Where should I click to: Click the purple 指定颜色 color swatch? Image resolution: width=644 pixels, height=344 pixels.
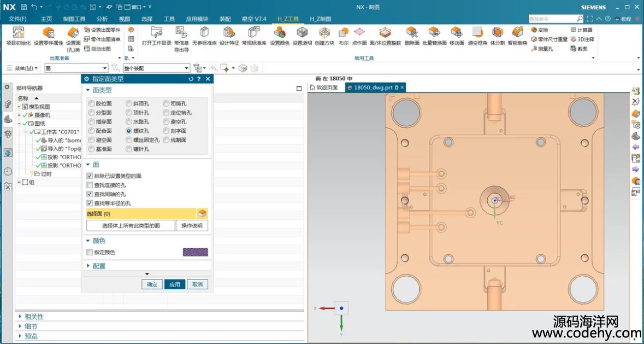tap(196, 252)
